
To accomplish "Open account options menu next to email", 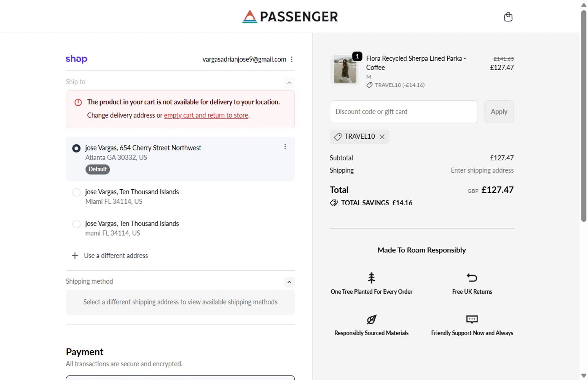I will 291,60.
